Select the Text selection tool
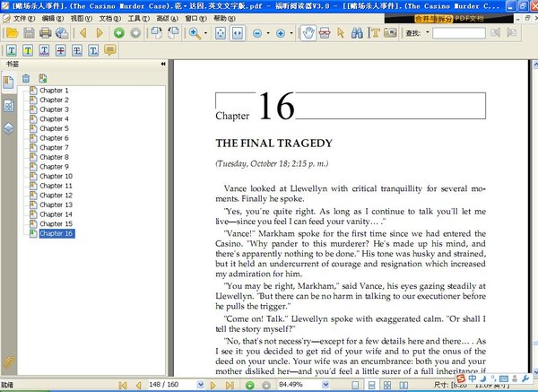The height and width of the screenshot is (392, 538). (374, 33)
